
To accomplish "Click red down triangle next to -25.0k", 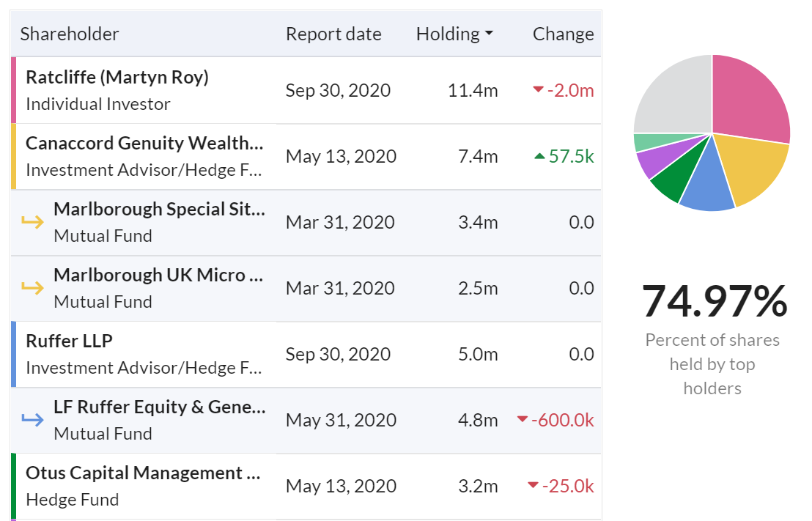I will 533,485.
